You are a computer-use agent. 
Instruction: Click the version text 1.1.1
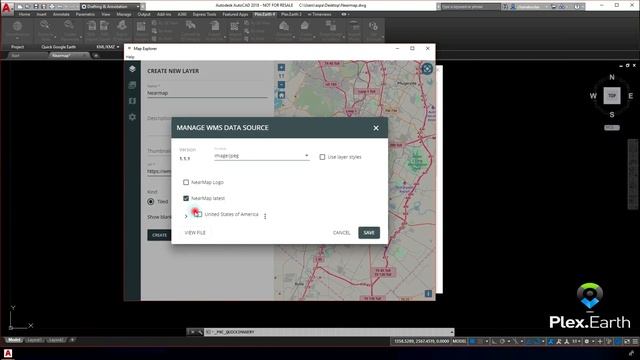click(x=185, y=158)
